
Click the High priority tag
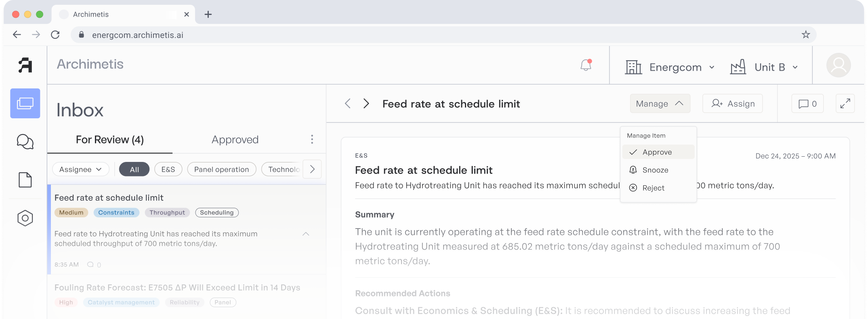[66, 302]
